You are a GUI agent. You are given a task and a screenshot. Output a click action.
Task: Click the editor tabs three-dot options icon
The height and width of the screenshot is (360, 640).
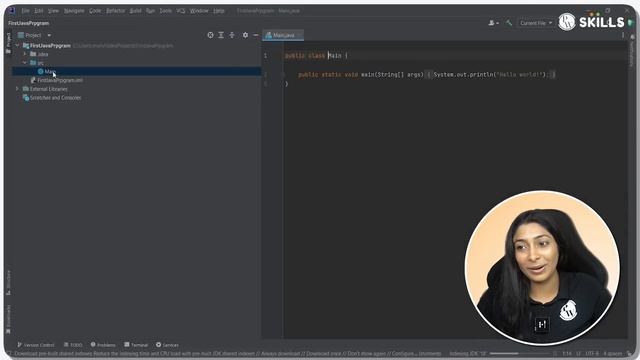pos(623,35)
